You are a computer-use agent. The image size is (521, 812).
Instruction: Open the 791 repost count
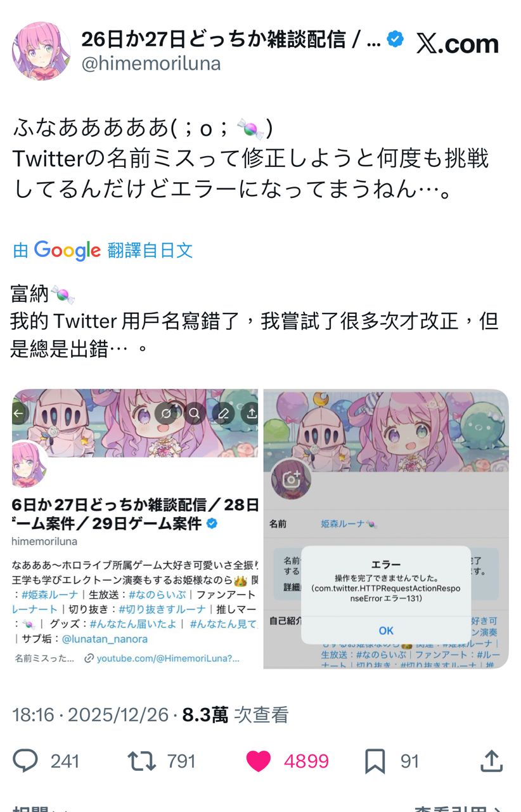(181, 761)
